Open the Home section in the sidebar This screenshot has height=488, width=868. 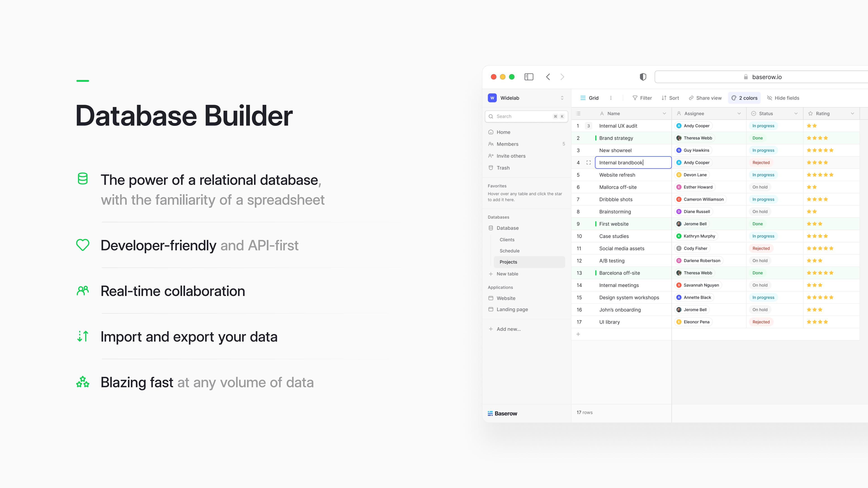pyautogui.click(x=491, y=132)
